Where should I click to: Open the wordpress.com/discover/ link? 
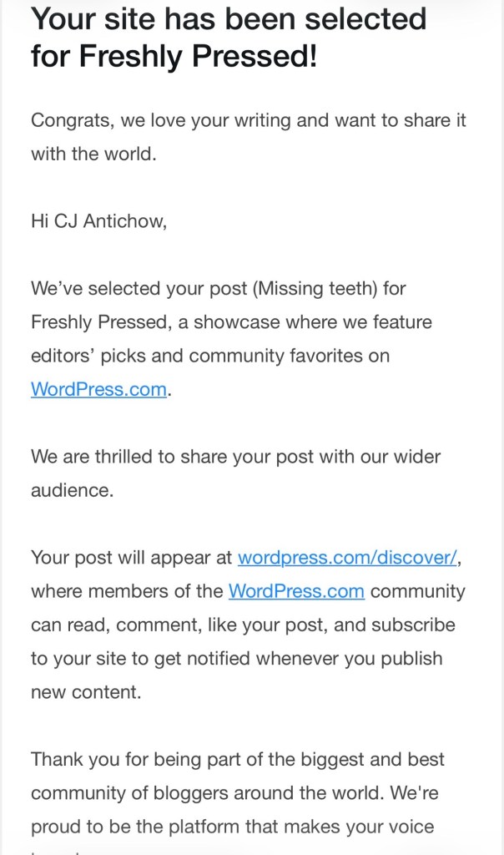[348, 558]
